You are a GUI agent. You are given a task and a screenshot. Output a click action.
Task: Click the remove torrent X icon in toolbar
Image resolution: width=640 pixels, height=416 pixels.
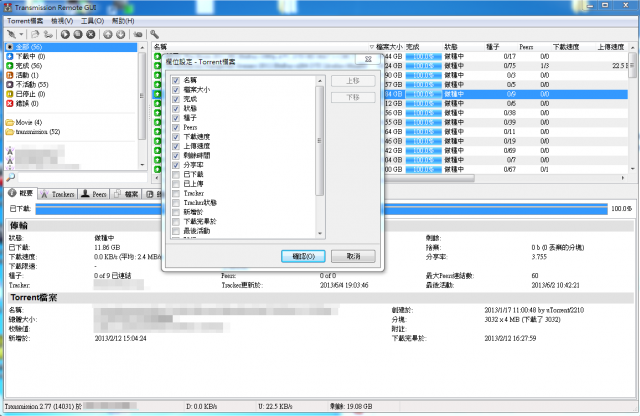[91, 35]
